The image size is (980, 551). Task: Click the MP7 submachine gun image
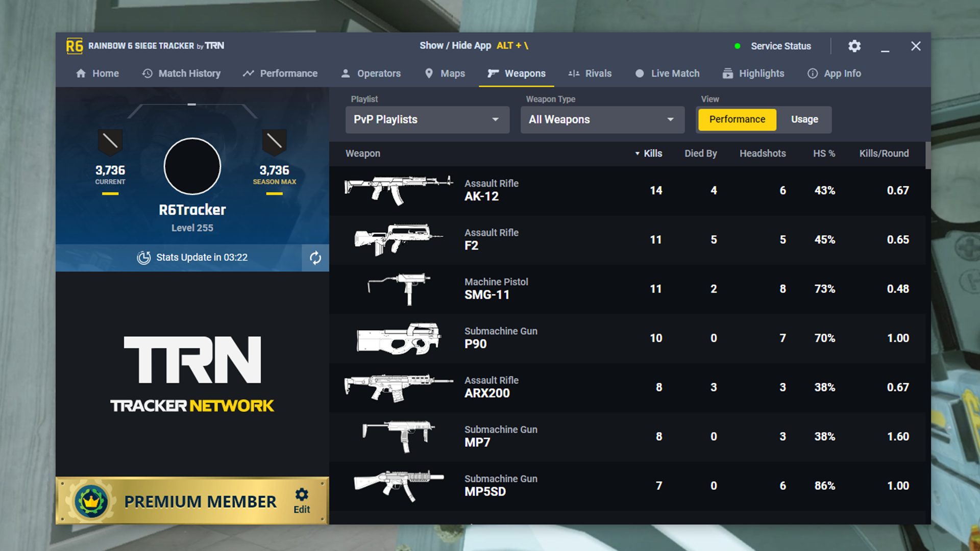click(x=399, y=437)
